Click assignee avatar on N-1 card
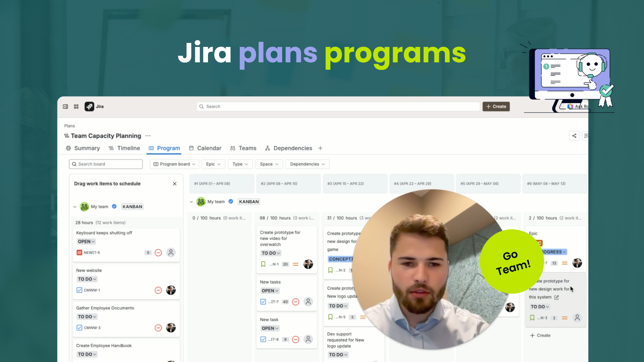The height and width of the screenshot is (362, 644). pos(308,264)
